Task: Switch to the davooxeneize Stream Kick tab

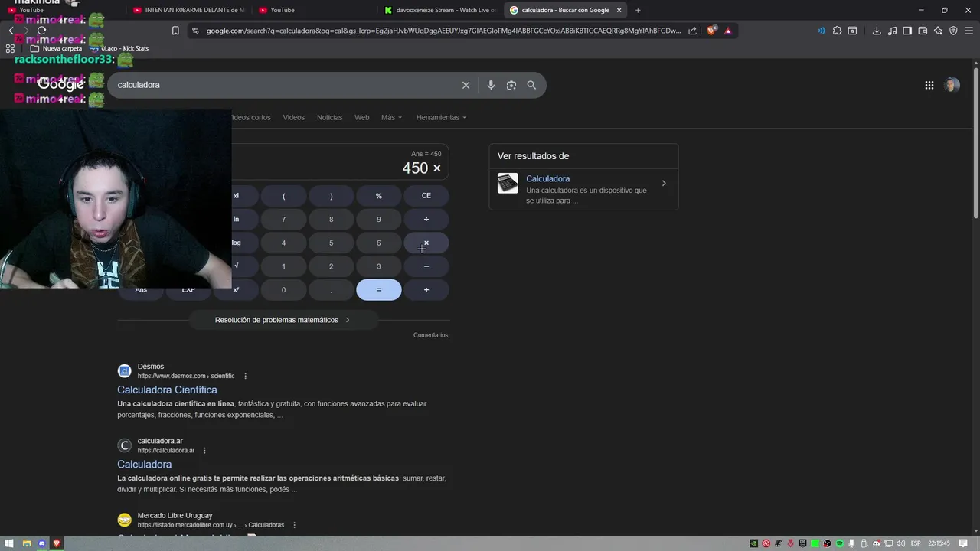Action: click(440, 10)
